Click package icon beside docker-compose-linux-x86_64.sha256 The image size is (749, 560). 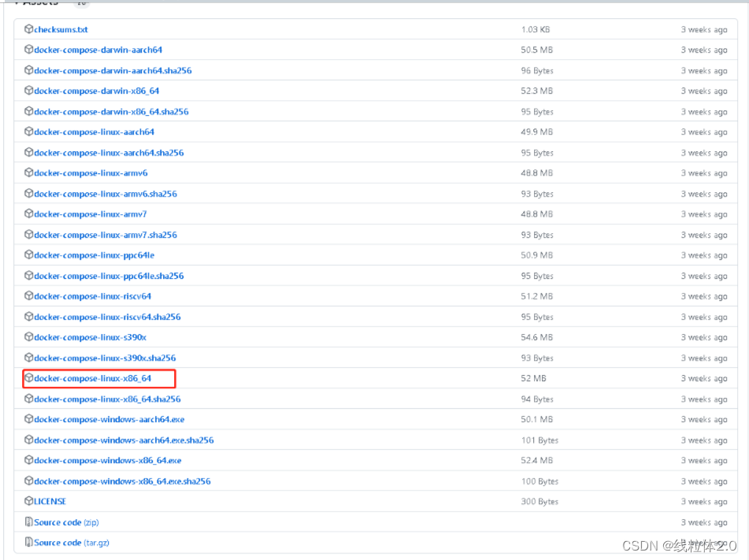[28, 399]
